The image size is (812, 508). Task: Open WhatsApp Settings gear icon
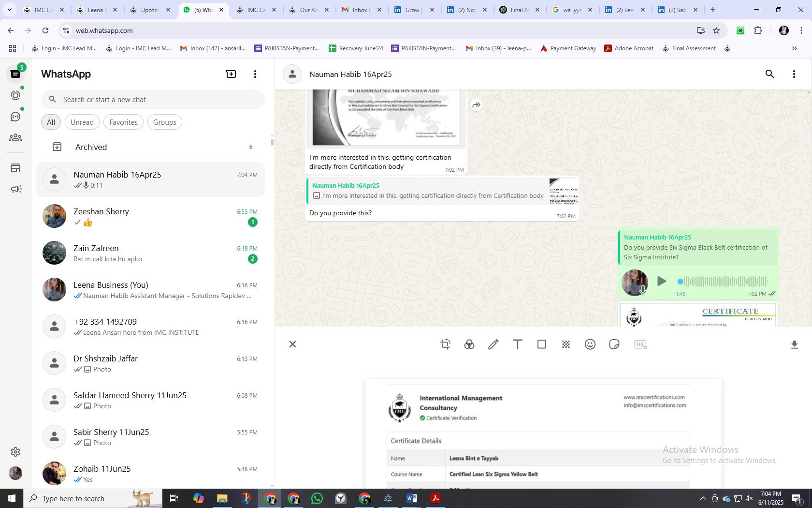15,451
